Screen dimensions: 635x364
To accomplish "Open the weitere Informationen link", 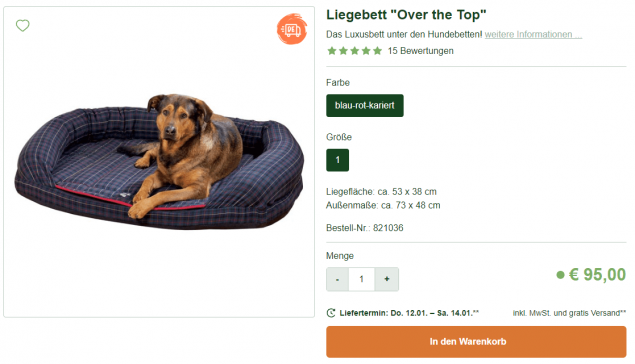I will [533, 34].
